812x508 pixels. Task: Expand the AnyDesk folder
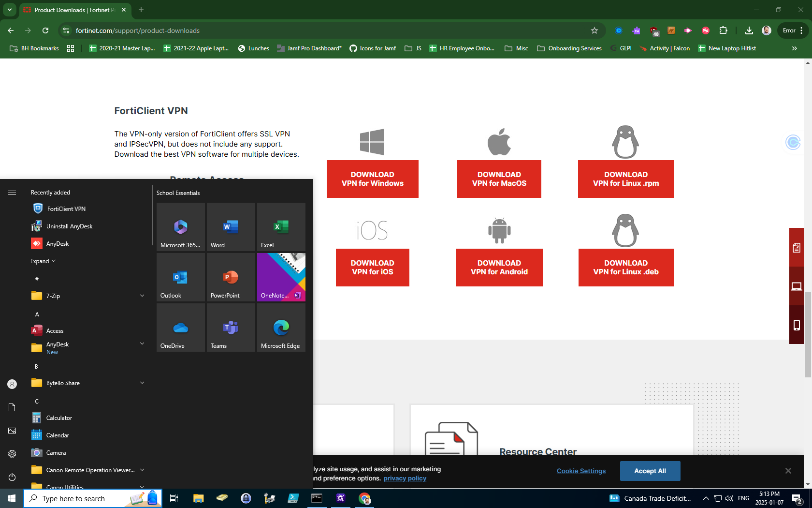[x=142, y=344]
